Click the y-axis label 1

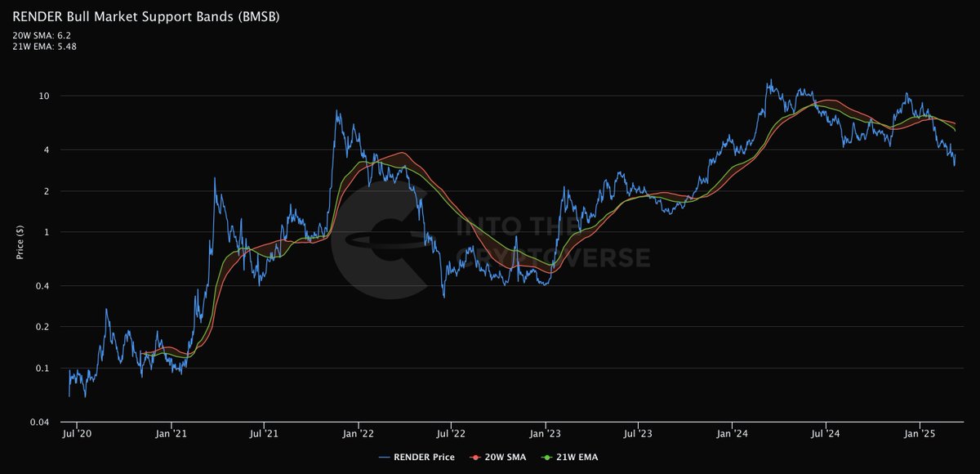47,232
